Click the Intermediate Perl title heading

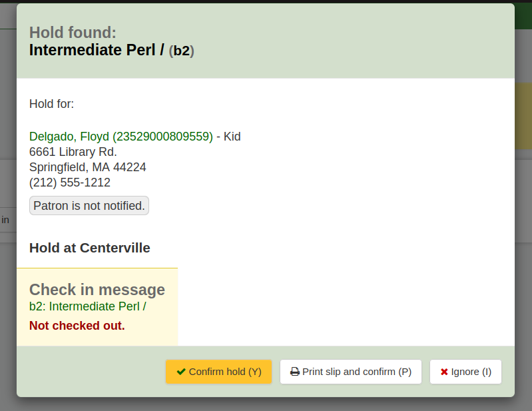pos(96,50)
